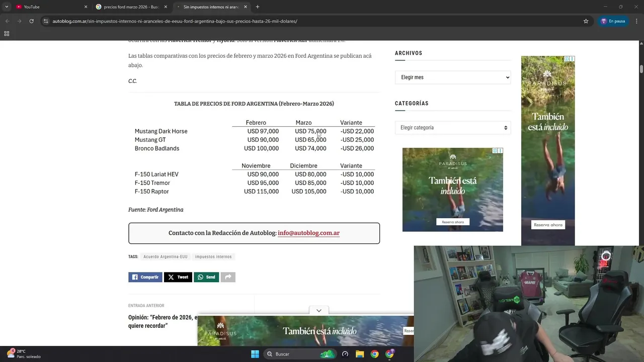
Task: Open the second Chrome profile taskbar icon
Action: [389, 354]
